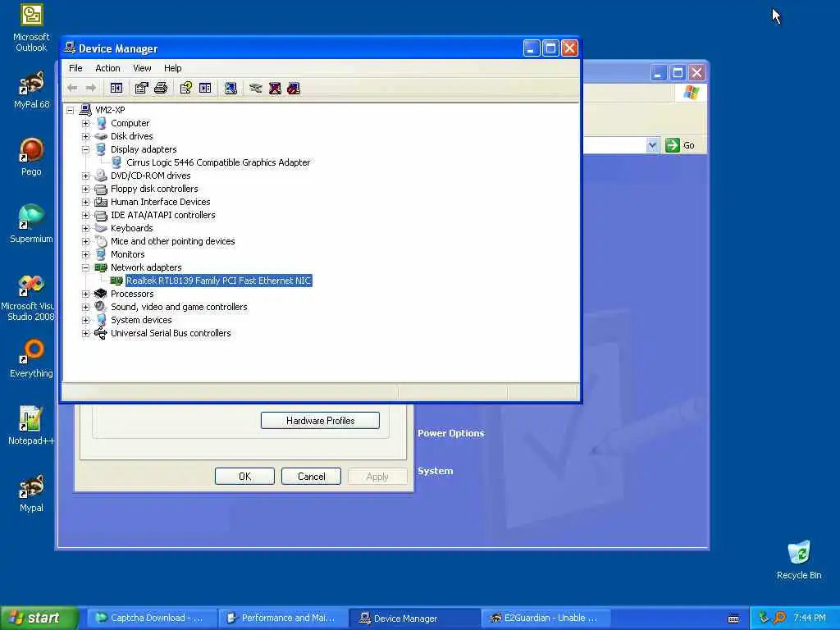The height and width of the screenshot is (630, 840).
Task: Expand the Floppy disk controllers category
Action: (x=85, y=189)
